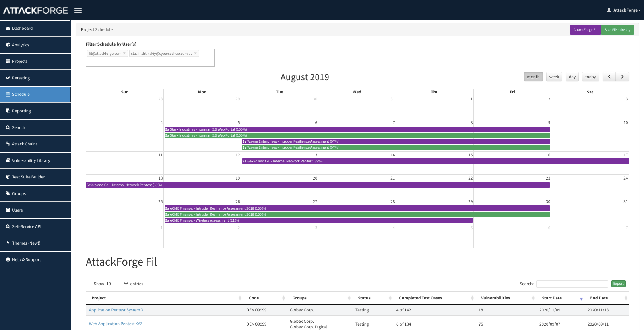Go to previous month with left arrow

tap(609, 77)
